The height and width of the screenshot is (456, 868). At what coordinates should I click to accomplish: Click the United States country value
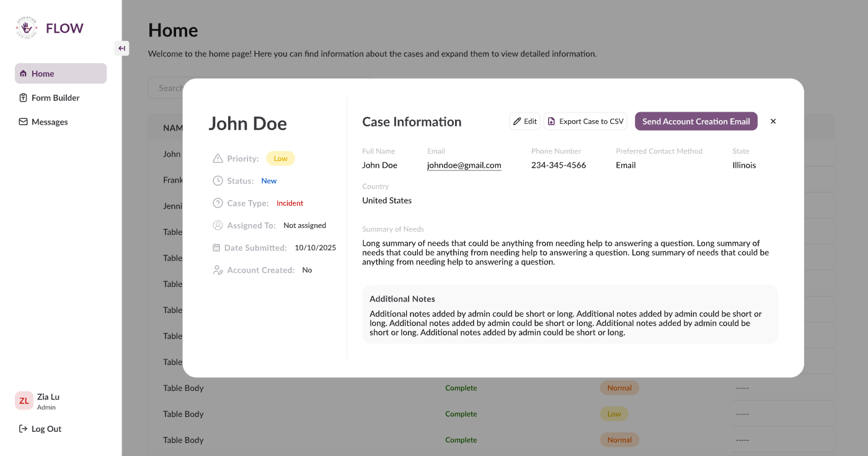387,201
